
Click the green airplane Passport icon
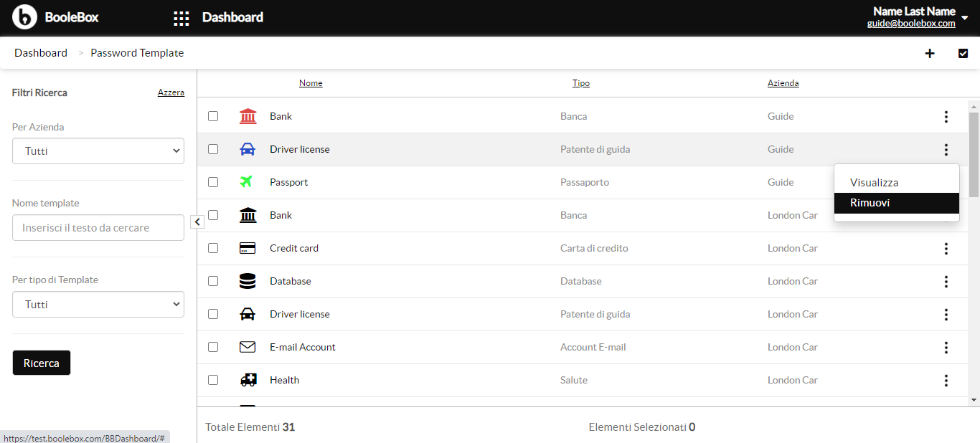pos(247,182)
